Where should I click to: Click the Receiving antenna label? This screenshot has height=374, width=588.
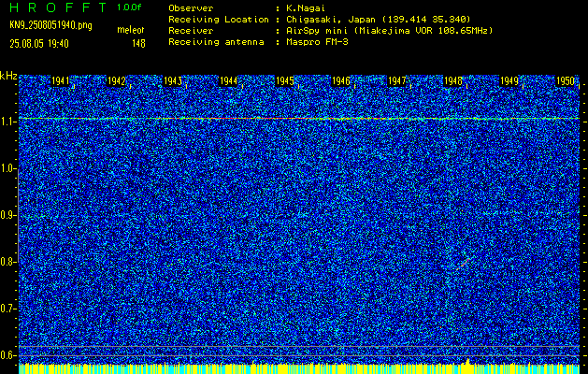tap(216, 42)
